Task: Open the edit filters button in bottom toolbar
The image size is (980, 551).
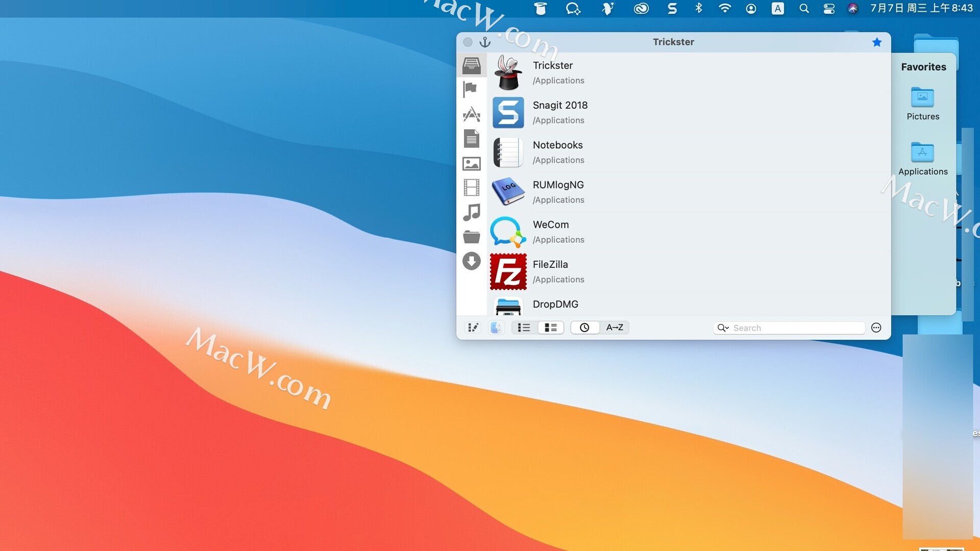Action: pyautogui.click(x=473, y=328)
